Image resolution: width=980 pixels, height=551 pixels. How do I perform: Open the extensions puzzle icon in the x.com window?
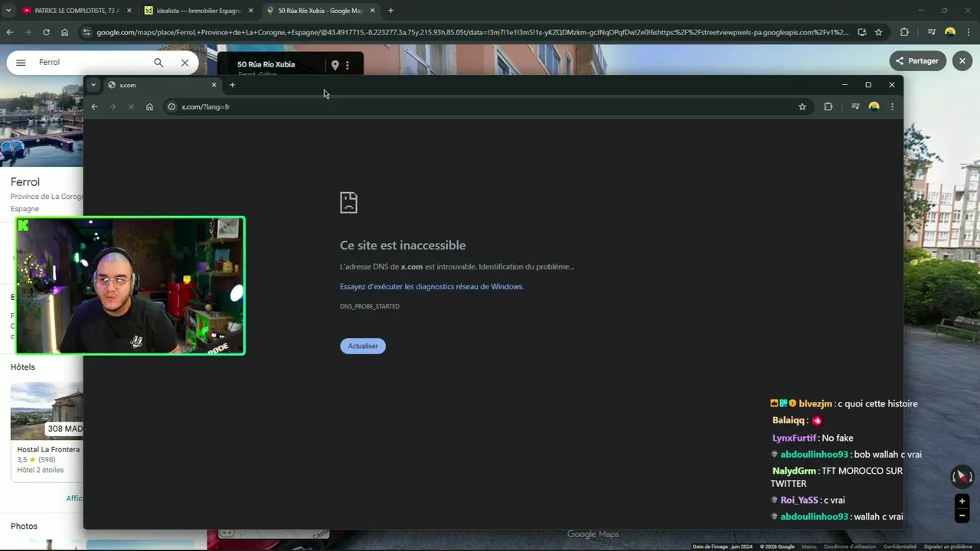coord(828,106)
